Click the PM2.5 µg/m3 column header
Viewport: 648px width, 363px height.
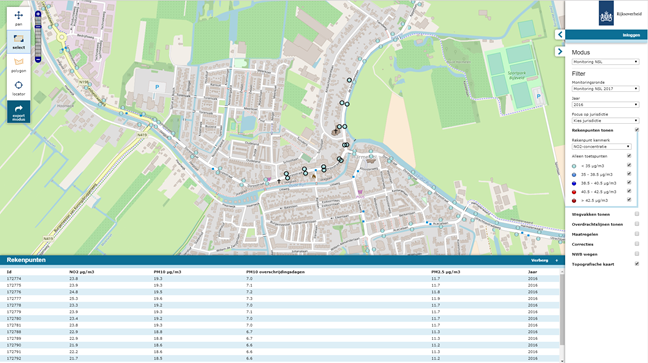pyautogui.click(x=446, y=272)
